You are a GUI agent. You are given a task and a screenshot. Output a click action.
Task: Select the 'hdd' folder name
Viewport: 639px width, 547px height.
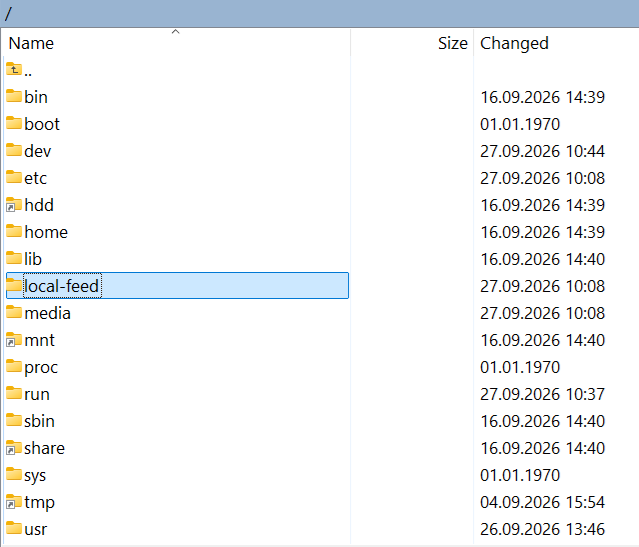pyautogui.click(x=39, y=205)
